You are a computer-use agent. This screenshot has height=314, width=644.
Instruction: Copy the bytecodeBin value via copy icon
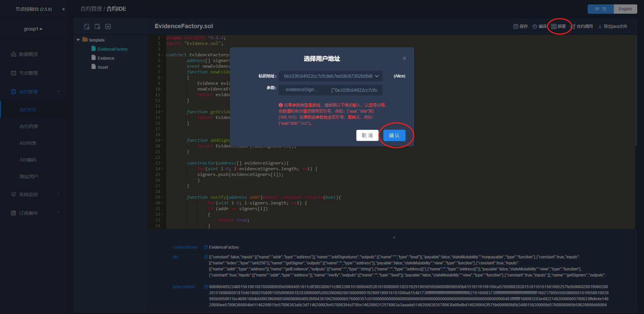[x=206, y=287]
